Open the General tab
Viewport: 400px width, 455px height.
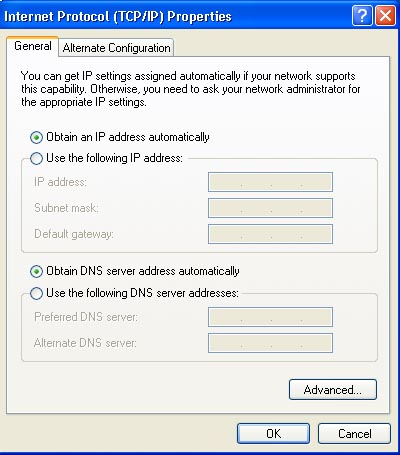pyautogui.click(x=33, y=46)
